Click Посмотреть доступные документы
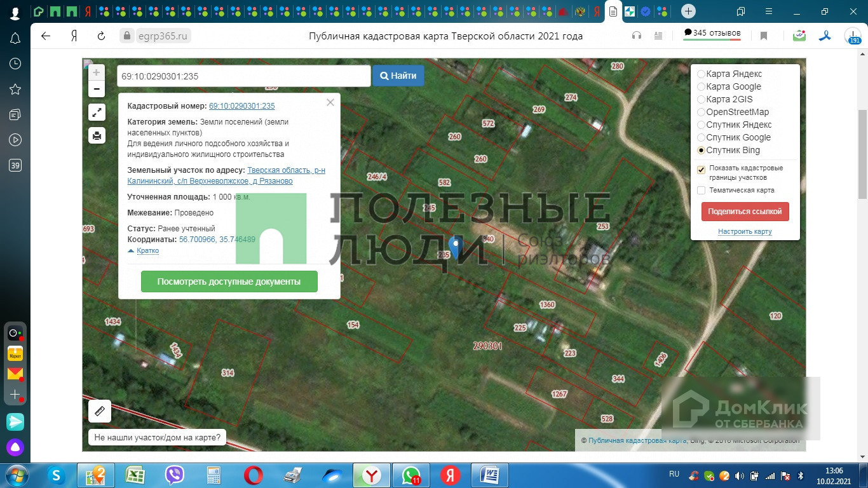Screen dimensions: 868x488 [x=229, y=281]
